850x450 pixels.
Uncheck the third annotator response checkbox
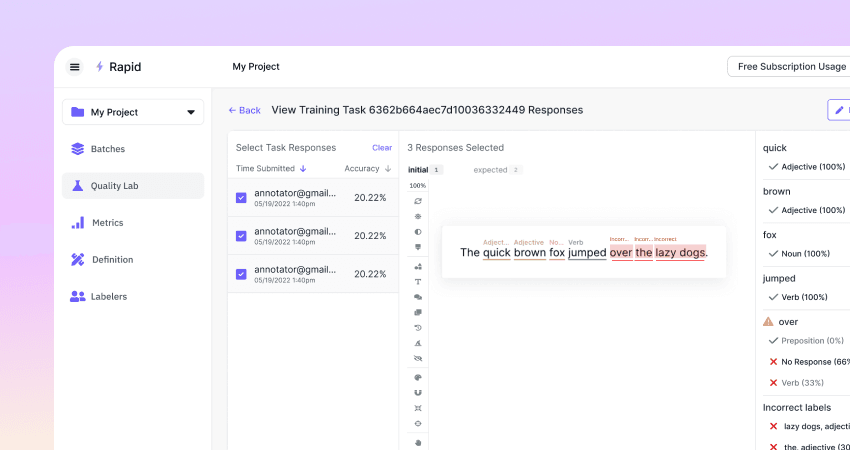pos(241,274)
